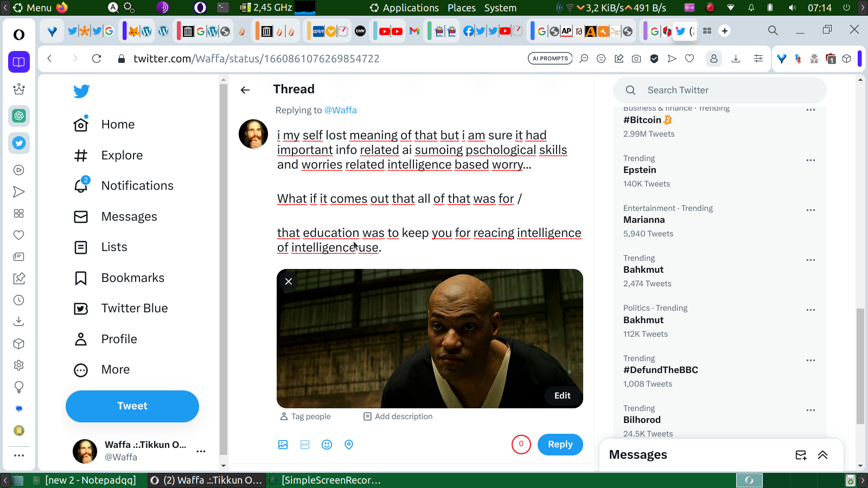Open Bookmarks in Twitter navigation

click(119, 278)
